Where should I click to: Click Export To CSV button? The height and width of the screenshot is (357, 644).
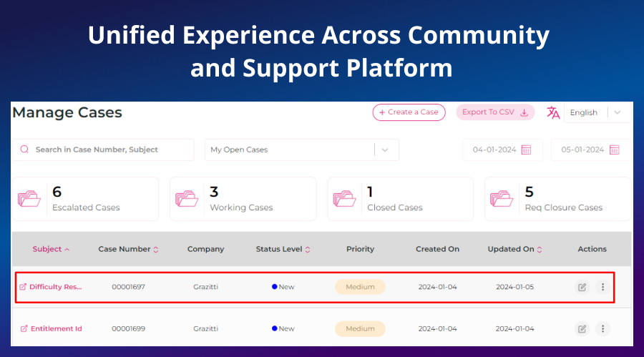coord(495,112)
